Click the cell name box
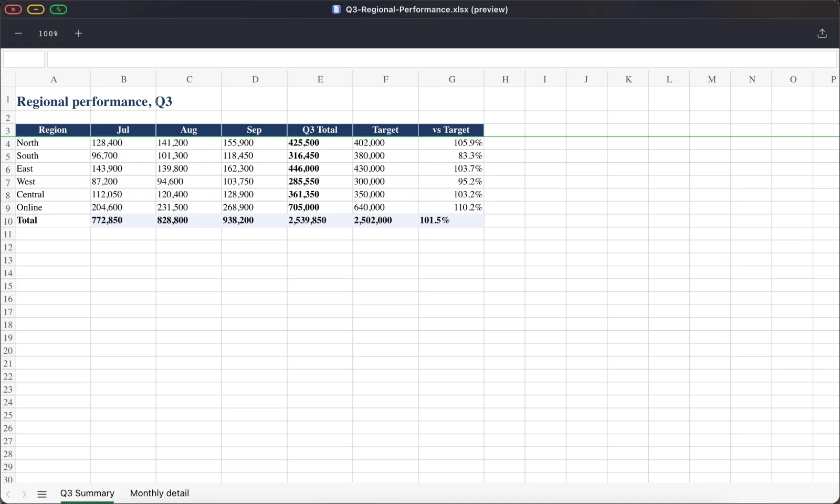 (x=24, y=59)
